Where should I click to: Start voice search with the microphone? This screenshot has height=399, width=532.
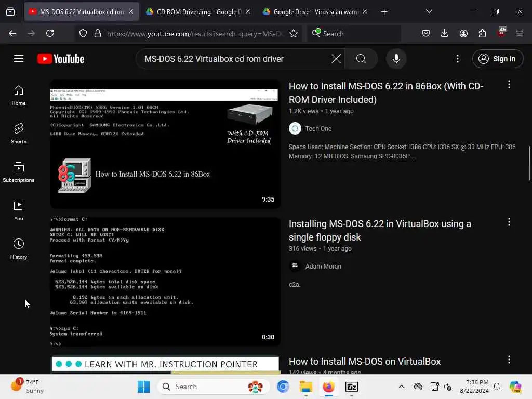point(396,59)
